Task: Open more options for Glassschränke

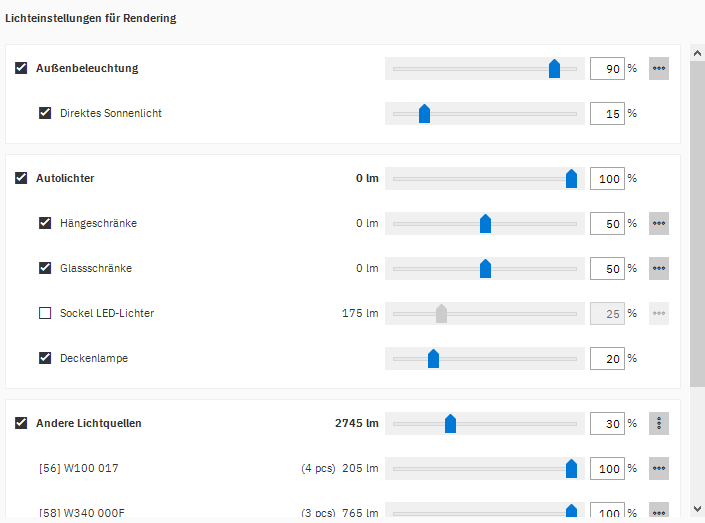Action: coord(659,269)
